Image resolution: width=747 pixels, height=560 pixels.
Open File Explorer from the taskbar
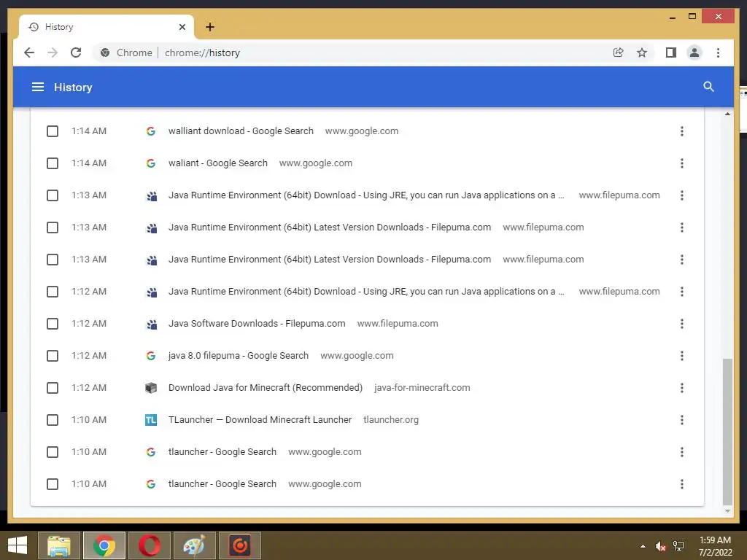(59, 545)
